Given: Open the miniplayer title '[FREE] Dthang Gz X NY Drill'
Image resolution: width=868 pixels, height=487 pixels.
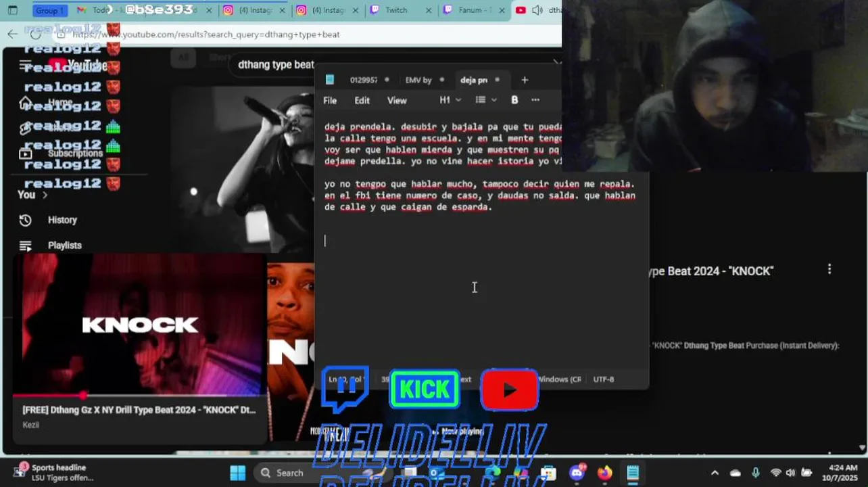Looking at the screenshot, I should coord(139,410).
